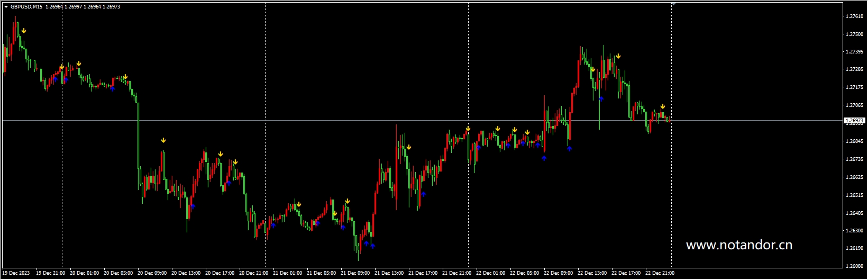Click the 1.26845 price scale label

pyautogui.click(x=854, y=141)
